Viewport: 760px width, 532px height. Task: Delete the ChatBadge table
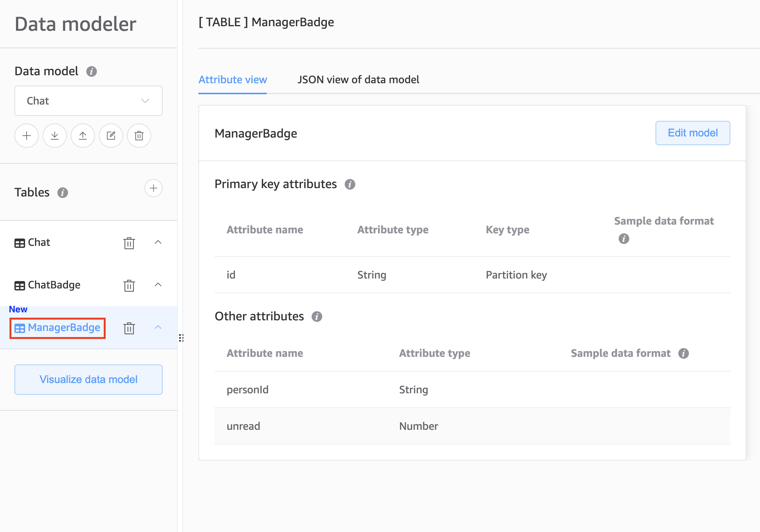(x=129, y=285)
